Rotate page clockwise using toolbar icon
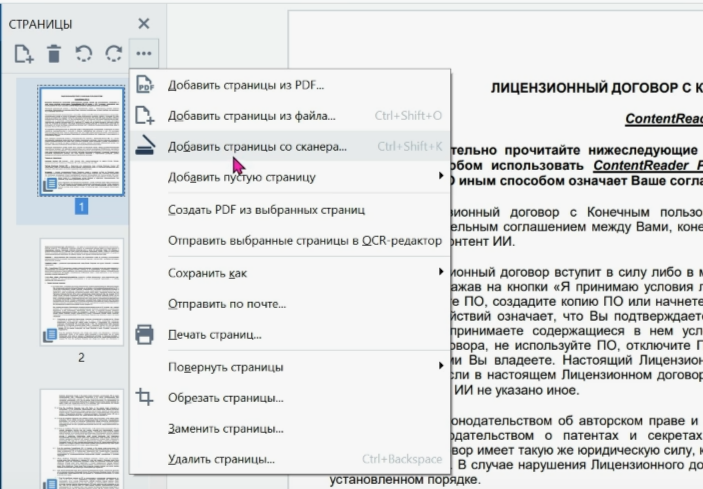Image resolution: width=703 pixels, height=489 pixels. tap(113, 54)
